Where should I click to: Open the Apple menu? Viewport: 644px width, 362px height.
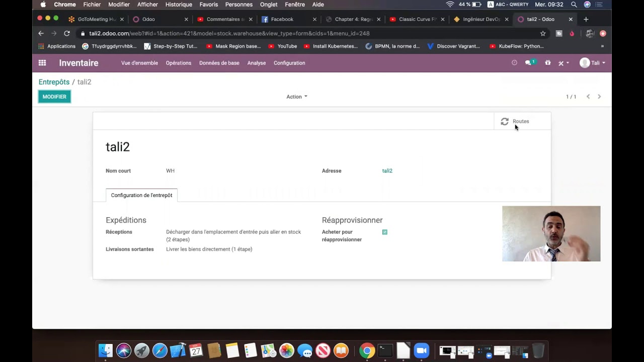[43, 5]
